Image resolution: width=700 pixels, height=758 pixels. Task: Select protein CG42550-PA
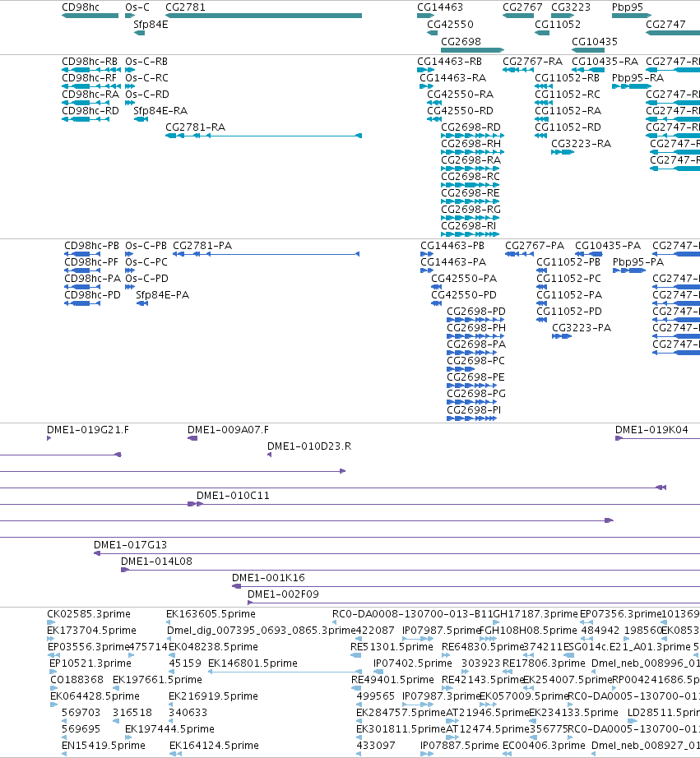[x=436, y=287]
